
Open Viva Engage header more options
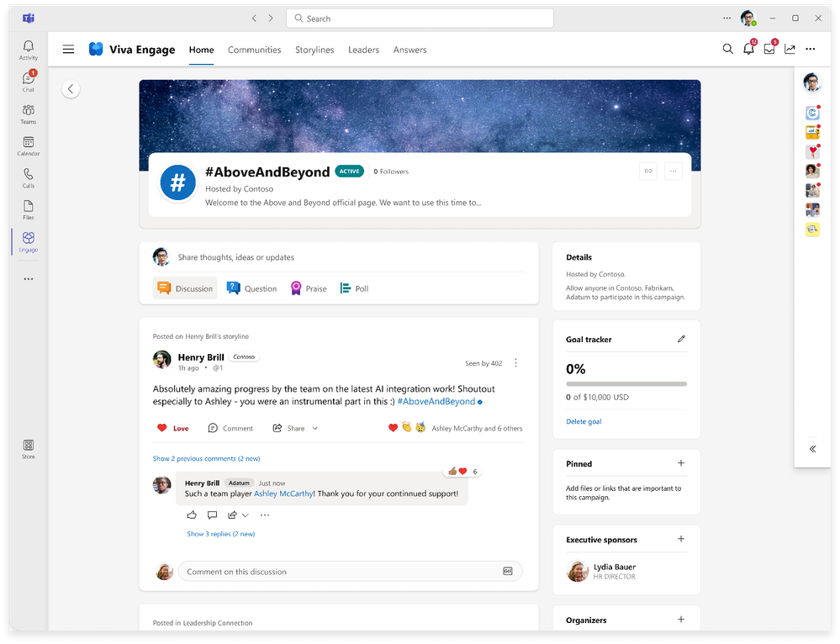pos(810,50)
